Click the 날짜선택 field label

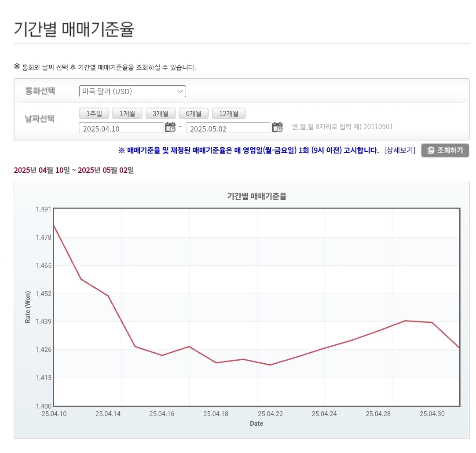coord(40,118)
